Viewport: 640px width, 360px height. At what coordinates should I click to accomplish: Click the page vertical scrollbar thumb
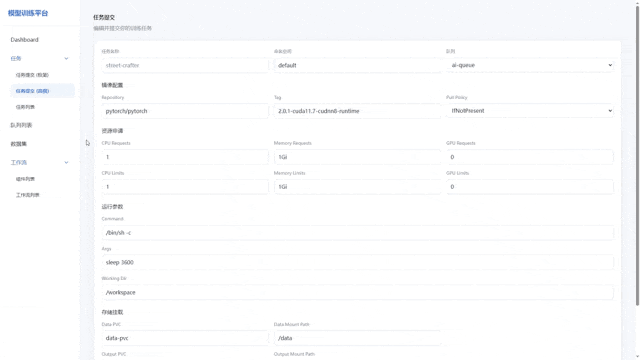[x=637, y=155]
